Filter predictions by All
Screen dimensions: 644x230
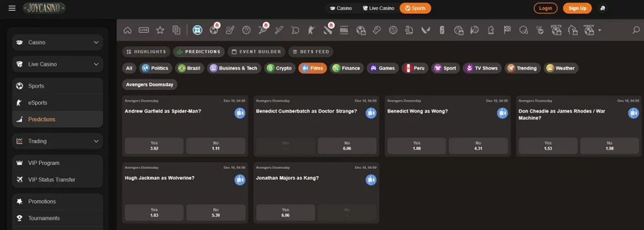pos(130,68)
